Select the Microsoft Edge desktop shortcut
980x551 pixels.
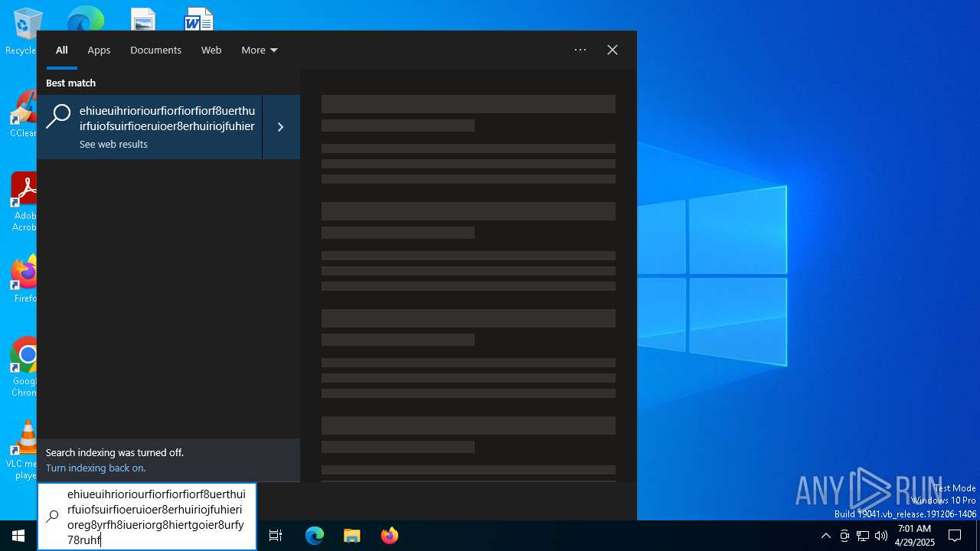click(x=85, y=18)
